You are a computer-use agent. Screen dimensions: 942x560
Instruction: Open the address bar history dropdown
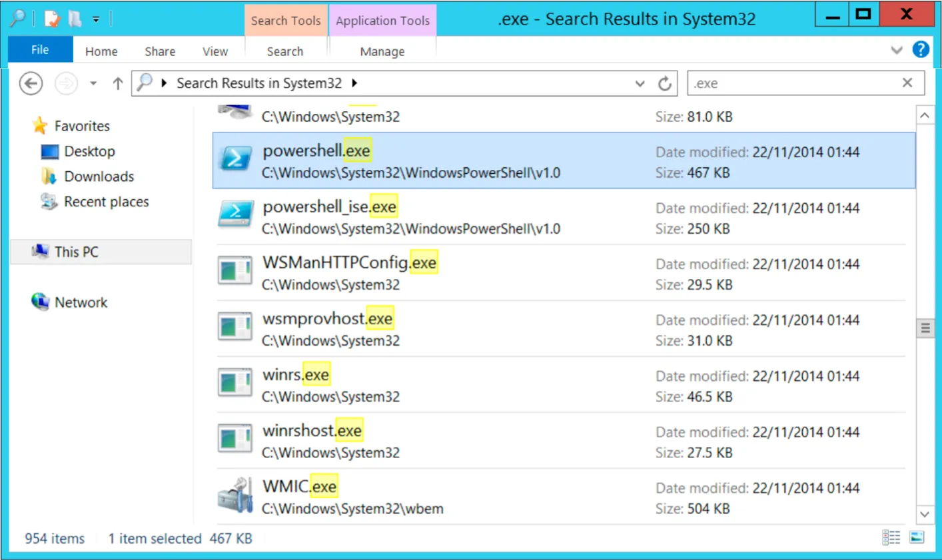click(x=640, y=83)
